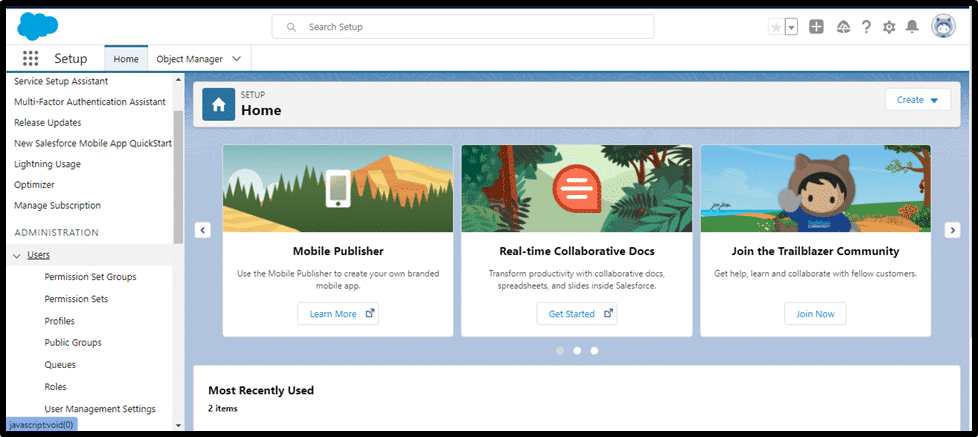Collapse the Users tree section
Screen dimensions: 978x437
[17, 256]
